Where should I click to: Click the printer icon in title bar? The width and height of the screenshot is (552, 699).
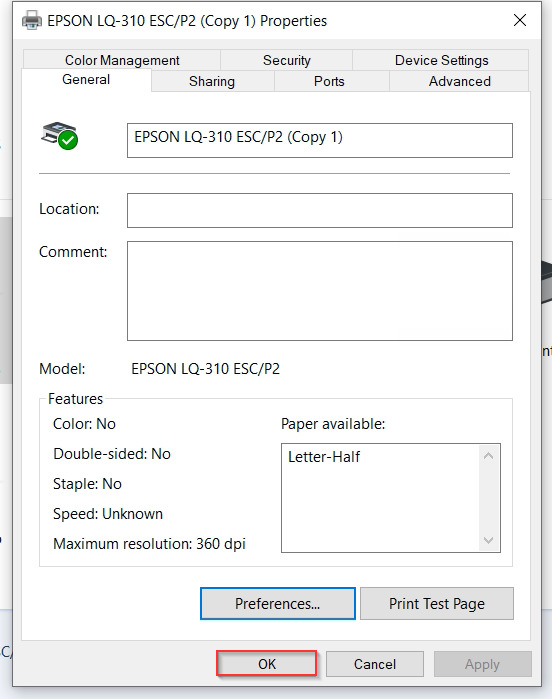32,21
